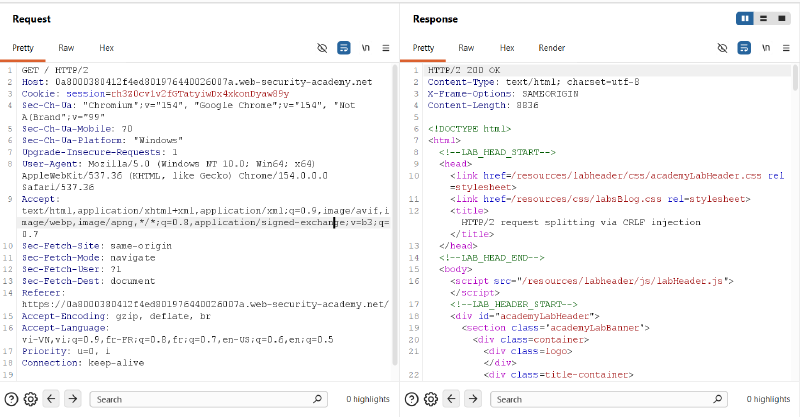This screenshot has height=417, width=800.
Task: Select Hex tab in Request panel
Action: point(106,48)
